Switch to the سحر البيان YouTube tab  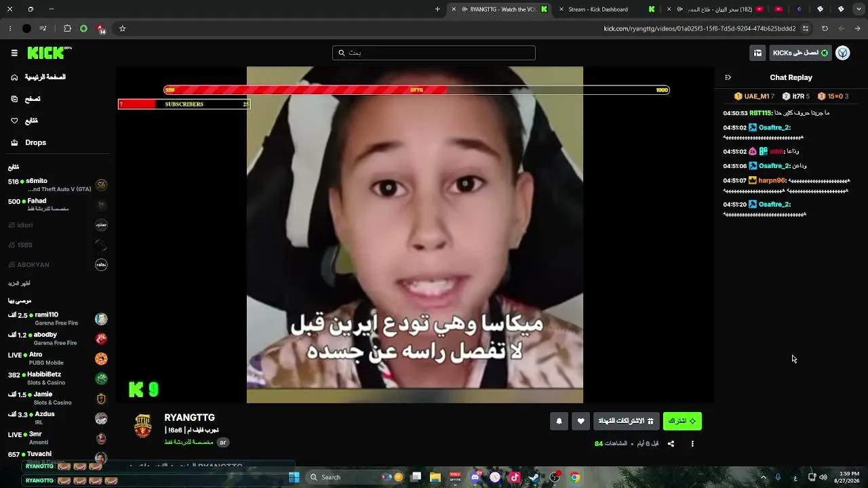click(715, 9)
